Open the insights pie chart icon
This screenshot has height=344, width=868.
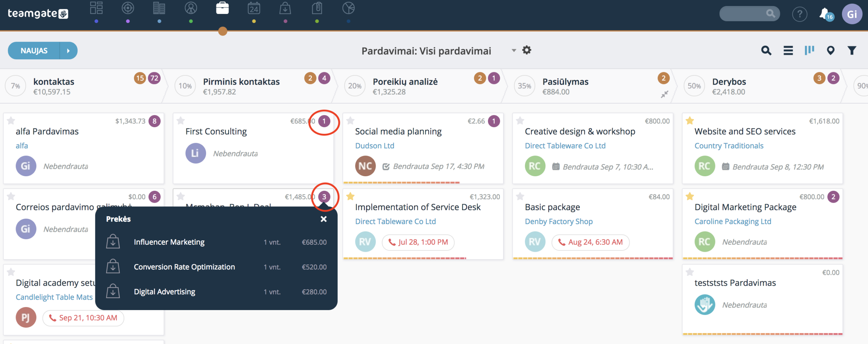[349, 8]
